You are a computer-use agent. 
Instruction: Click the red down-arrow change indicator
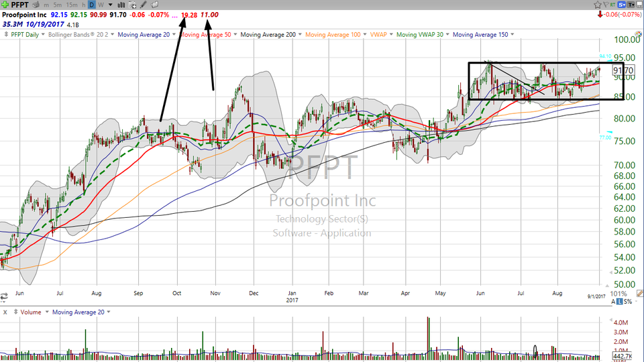coord(600,14)
